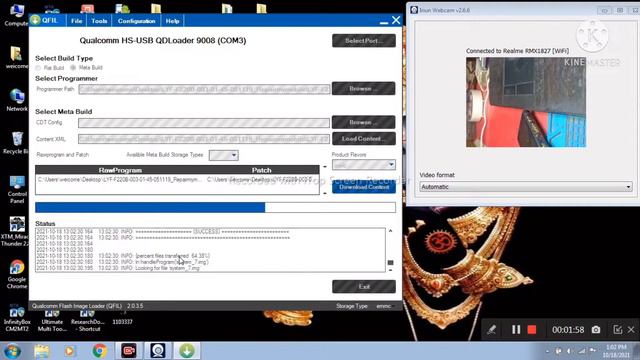Click the network signal tray icon

click(x=582, y=351)
